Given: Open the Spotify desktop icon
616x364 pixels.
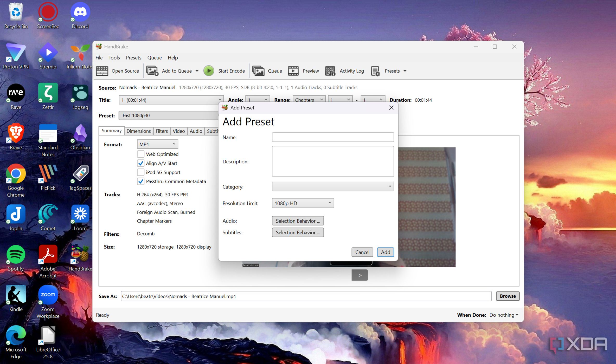Looking at the screenshot, I should (x=16, y=254).
